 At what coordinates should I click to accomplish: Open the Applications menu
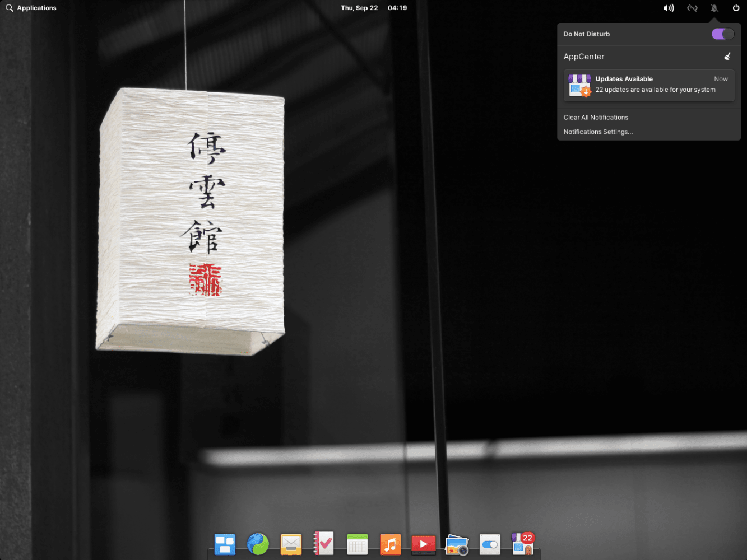(31, 7)
